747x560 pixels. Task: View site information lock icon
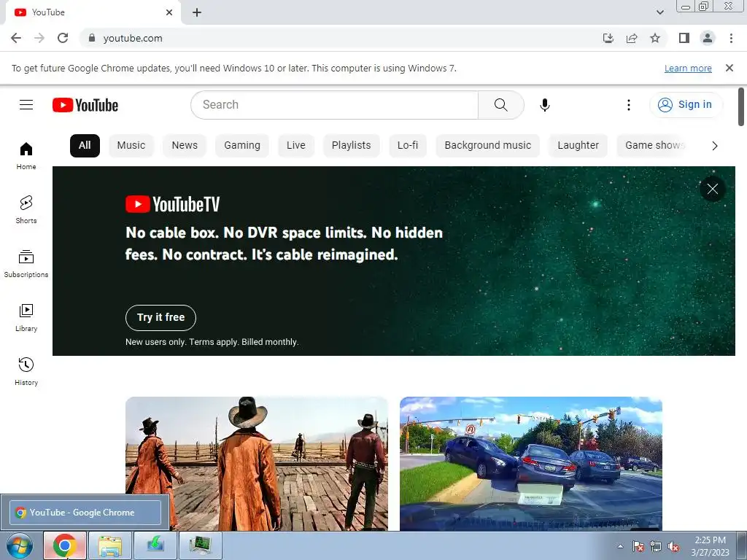pos(92,38)
